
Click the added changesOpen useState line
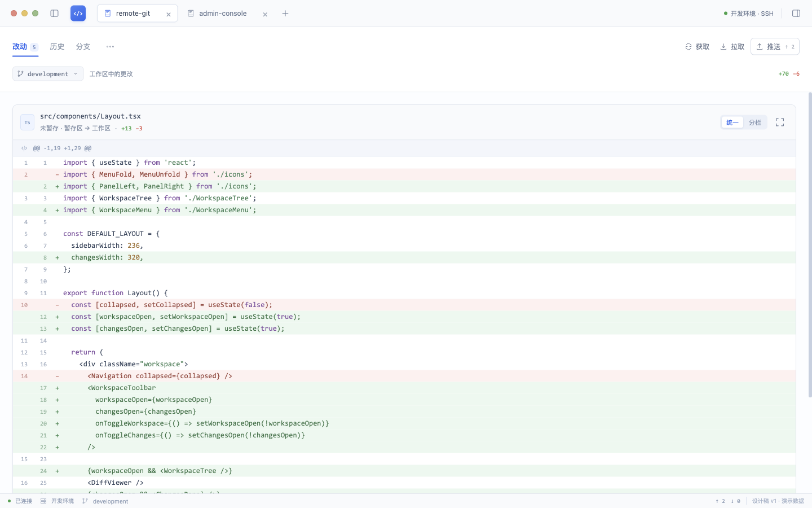tap(404, 329)
